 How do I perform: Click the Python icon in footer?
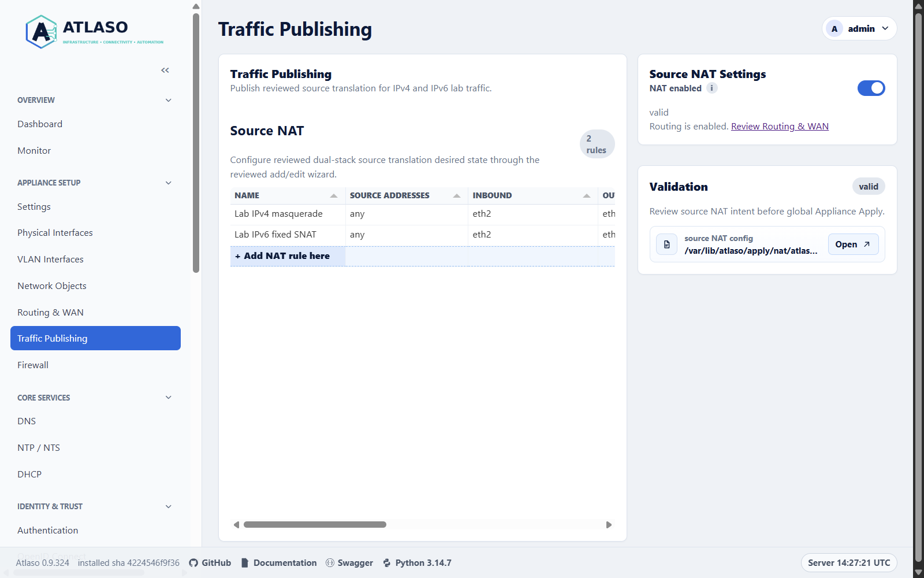tap(387, 563)
